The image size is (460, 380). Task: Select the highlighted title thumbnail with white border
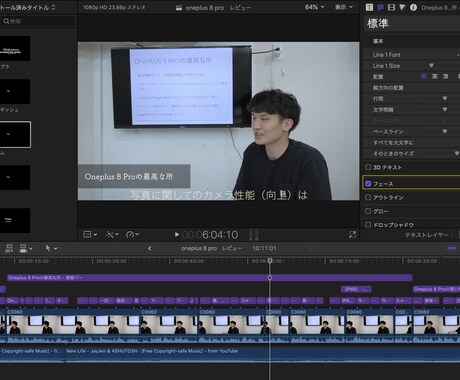(x=15, y=134)
